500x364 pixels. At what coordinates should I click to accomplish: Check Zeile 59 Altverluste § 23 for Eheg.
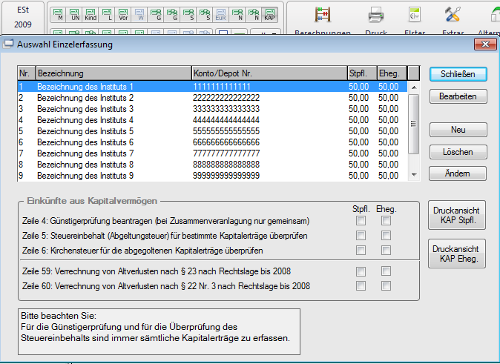[386, 271]
